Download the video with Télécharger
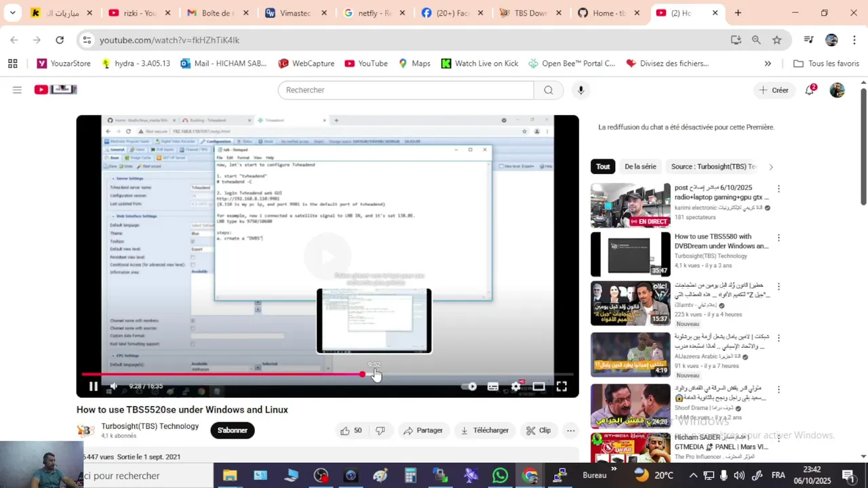The height and width of the screenshot is (488, 868). coord(484,430)
